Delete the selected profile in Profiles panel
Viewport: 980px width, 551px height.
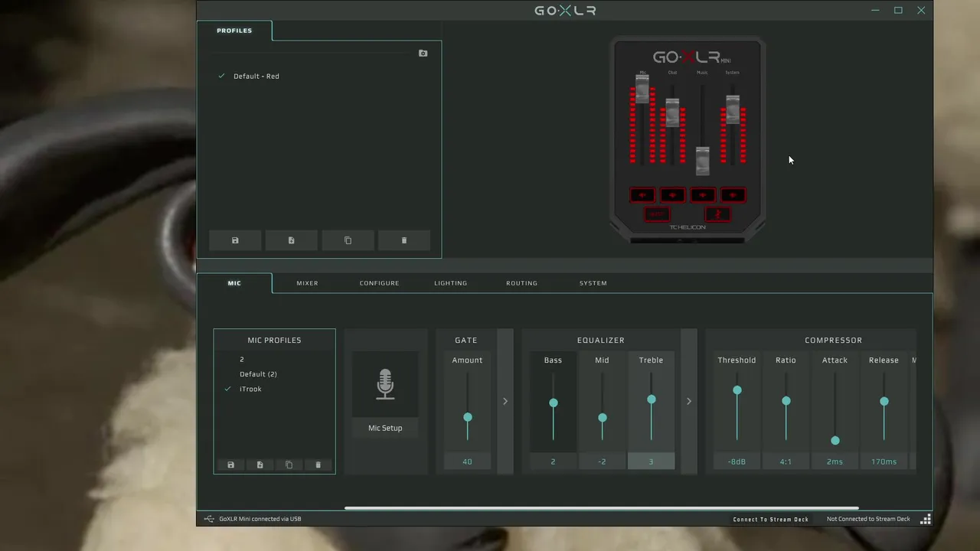(x=404, y=240)
